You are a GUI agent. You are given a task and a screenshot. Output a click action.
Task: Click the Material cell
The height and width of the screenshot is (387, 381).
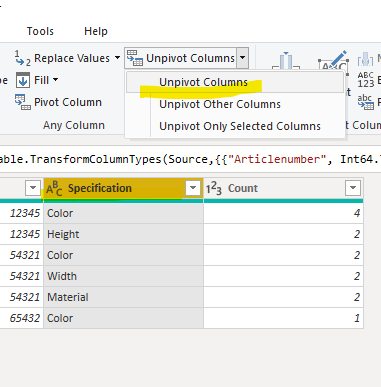click(x=123, y=297)
